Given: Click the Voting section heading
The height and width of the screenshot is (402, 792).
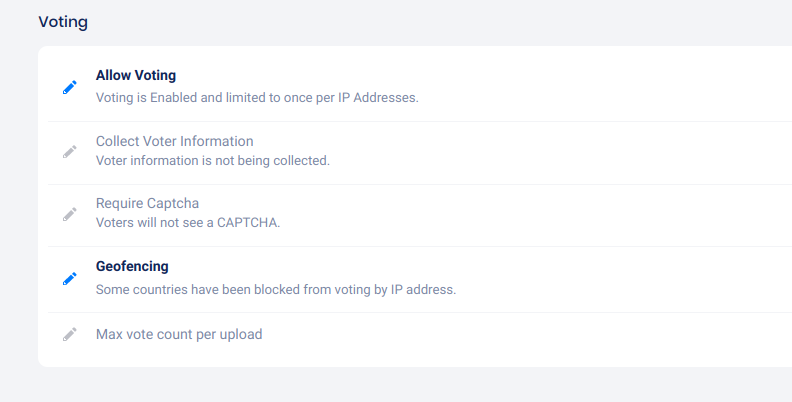Looking at the screenshot, I should (62, 21).
